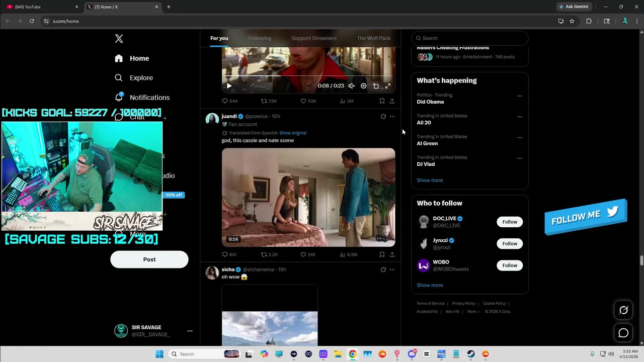Open the Grok icon on juandi's post
Viewport: 644px width, 362px height.
pos(383,116)
